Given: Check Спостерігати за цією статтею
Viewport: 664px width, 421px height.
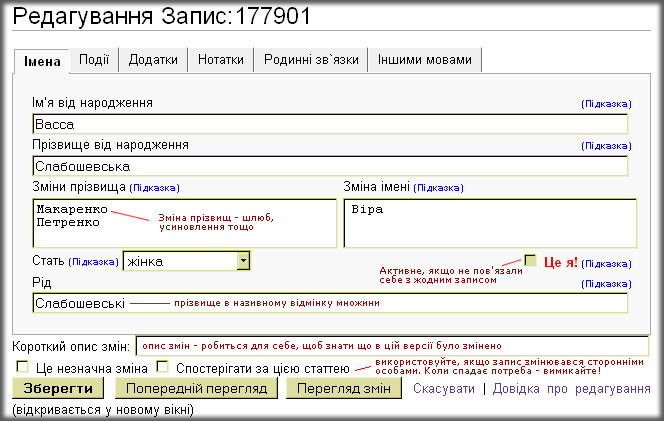Looking at the screenshot, I should (x=163, y=368).
